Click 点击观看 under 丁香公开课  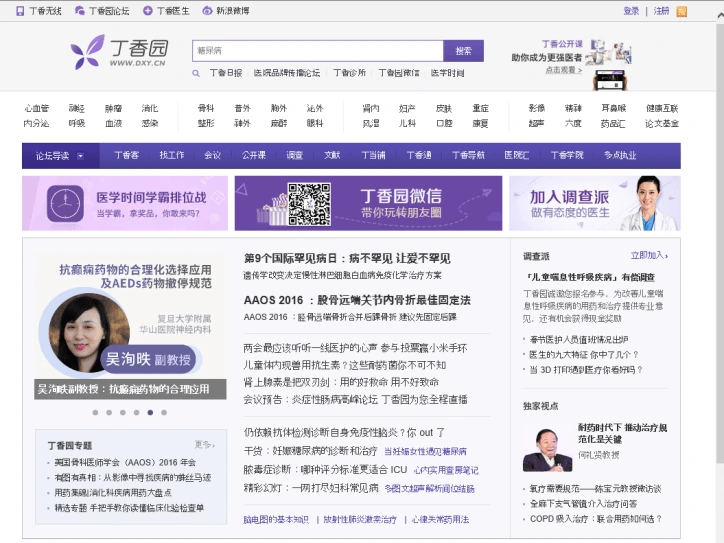tap(563, 70)
